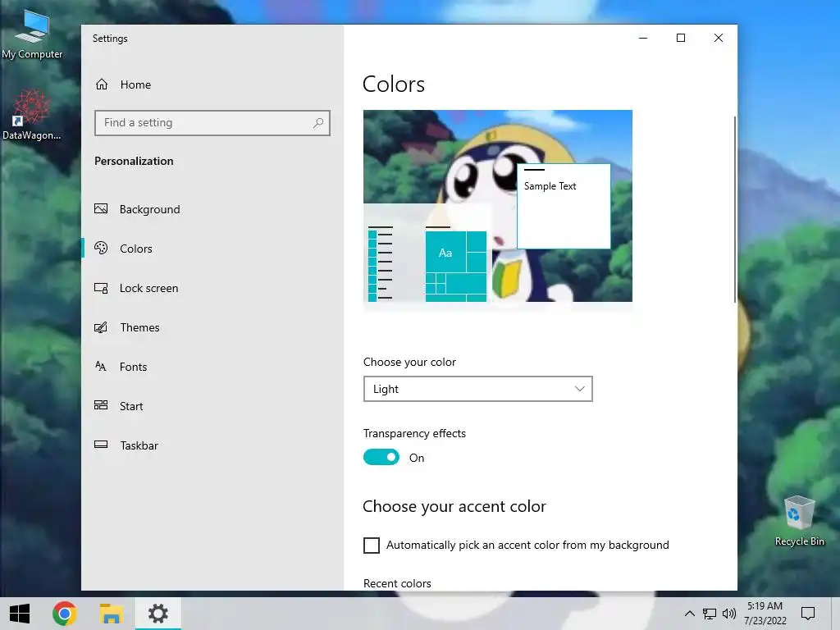Viewport: 840px width, 630px height.
Task: Click the Taskbar icon in sidebar
Action: point(101,445)
